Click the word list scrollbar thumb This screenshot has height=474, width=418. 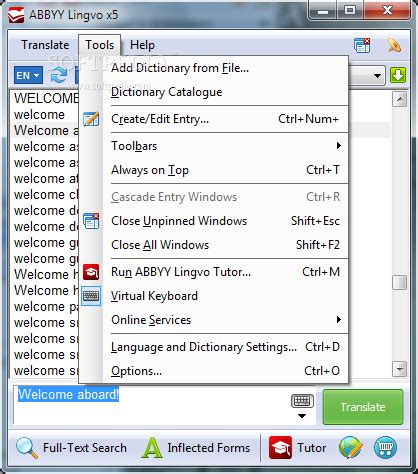point(400,283)
